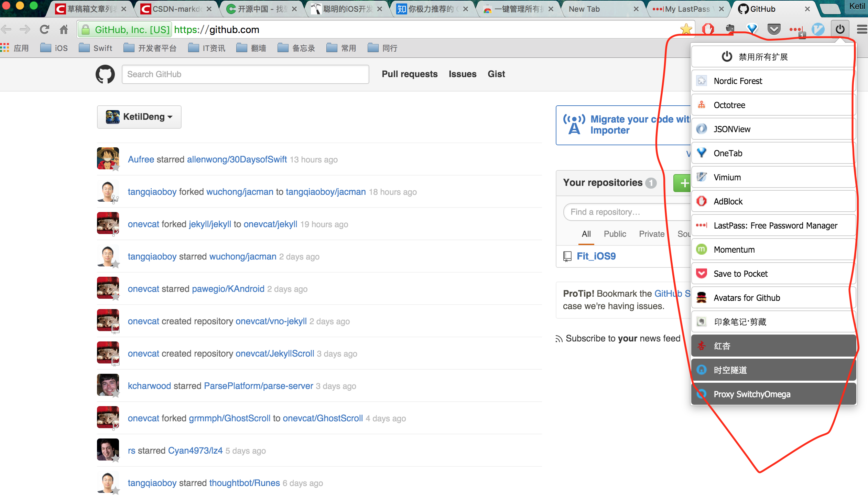Click rs's avatar thumbnail

tap(108, 450)
